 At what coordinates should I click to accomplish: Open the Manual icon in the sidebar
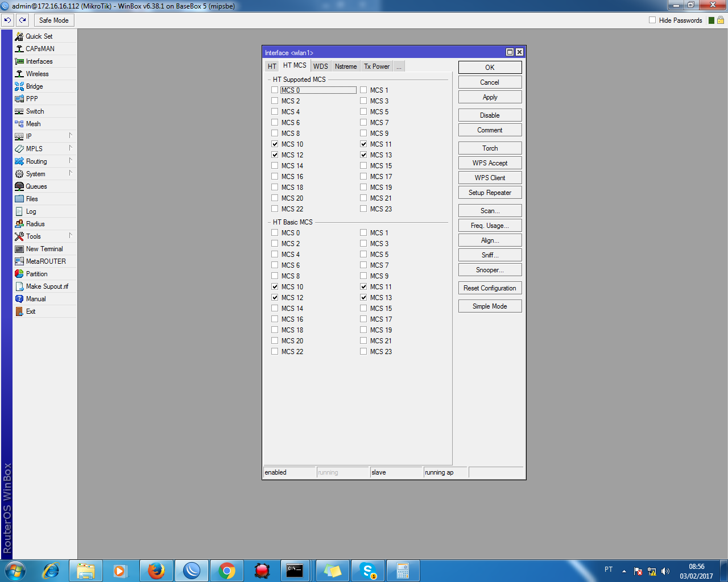coord(19,299)
